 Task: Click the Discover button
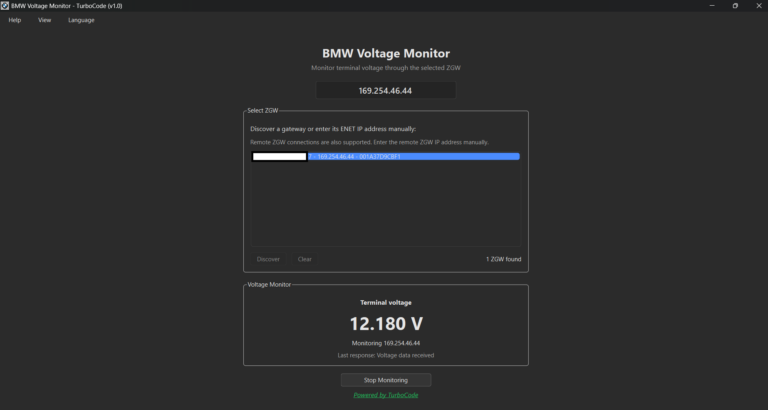(268, 259)
